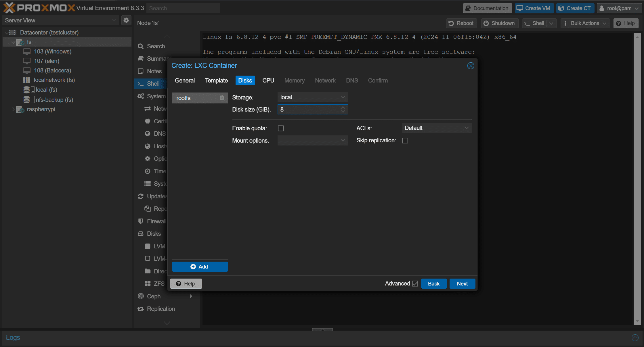Click the Next button
The image size is (644, 347).
pyautogui.click(x=462, y=283)
